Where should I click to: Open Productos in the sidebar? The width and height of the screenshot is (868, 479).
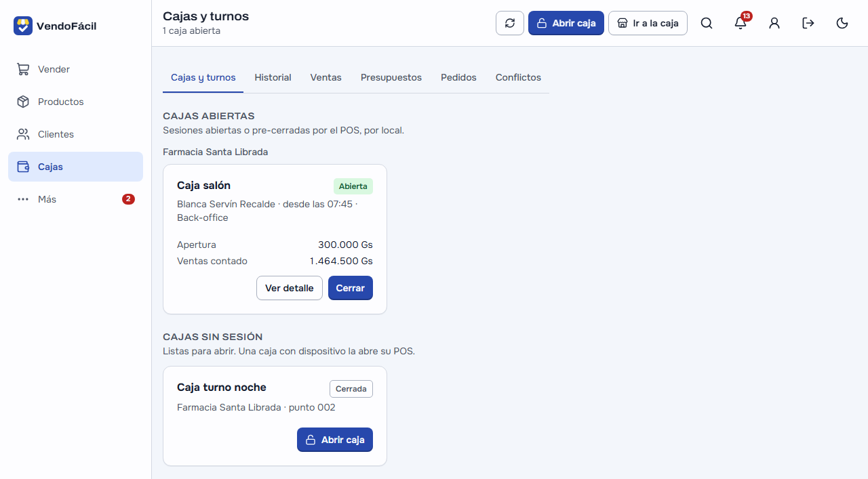(x=75, y=102)
